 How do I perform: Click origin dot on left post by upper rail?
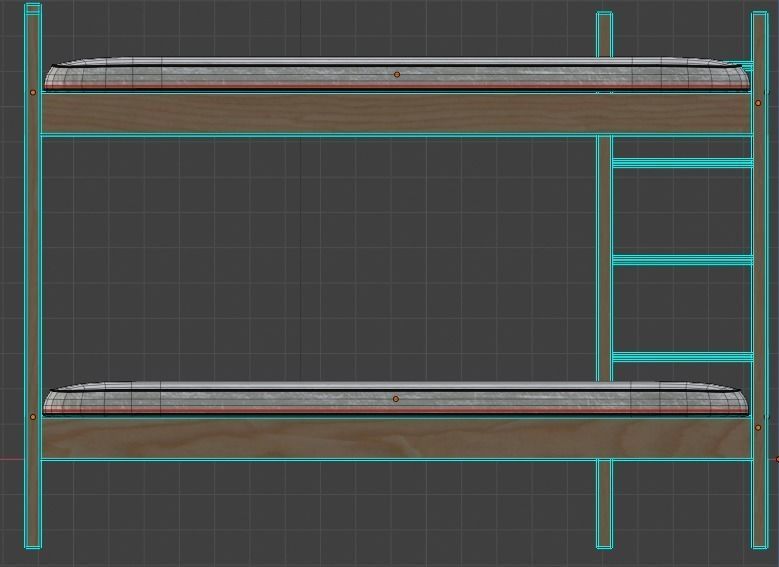[33, 92]
